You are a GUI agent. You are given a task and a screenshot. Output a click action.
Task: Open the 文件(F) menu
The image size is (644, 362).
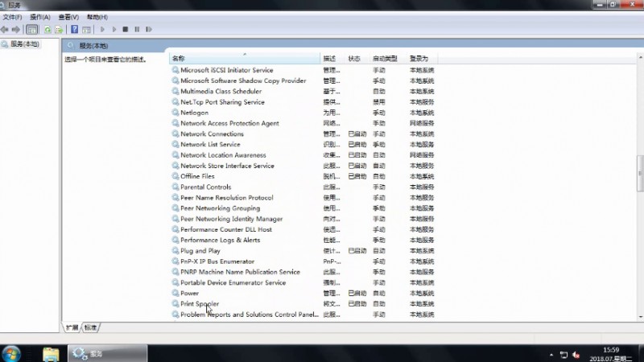tap(12, 17)
